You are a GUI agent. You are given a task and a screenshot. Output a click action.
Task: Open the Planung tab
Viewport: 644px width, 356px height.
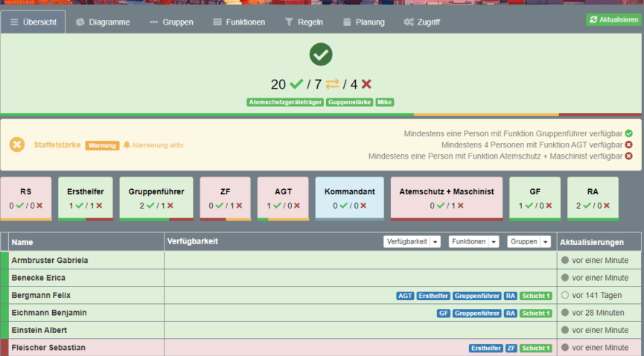point(363,22)
